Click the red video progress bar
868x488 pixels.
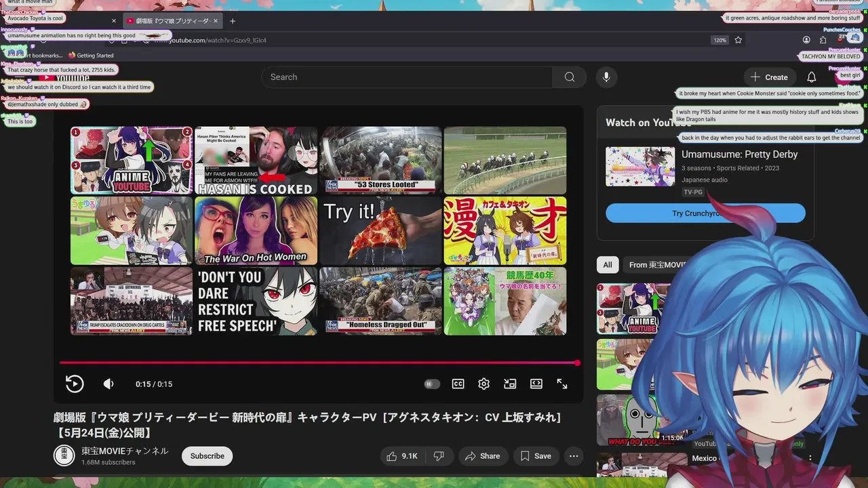point(319,363)
